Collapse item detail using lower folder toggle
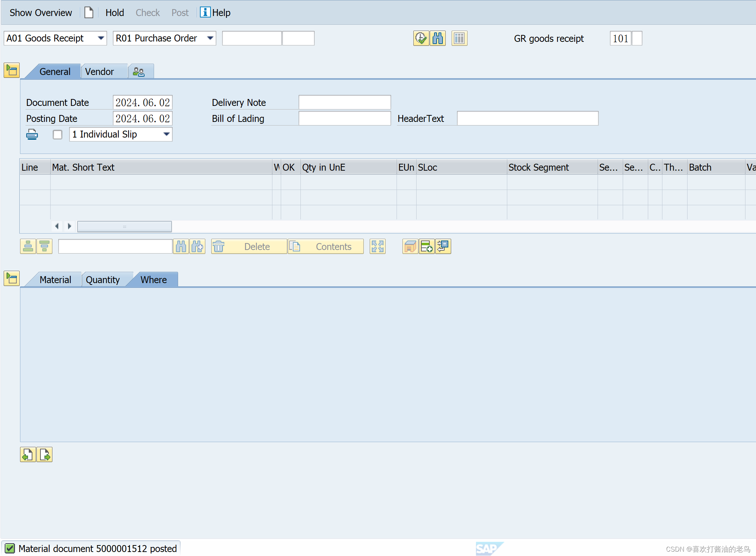 pos(11,279)
